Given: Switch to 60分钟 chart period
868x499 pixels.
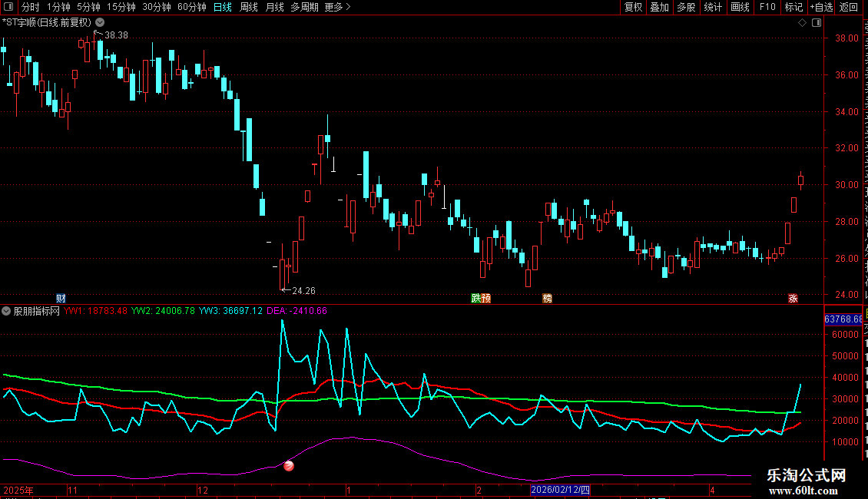Looking at the screenshot, I should pos(191,7).
